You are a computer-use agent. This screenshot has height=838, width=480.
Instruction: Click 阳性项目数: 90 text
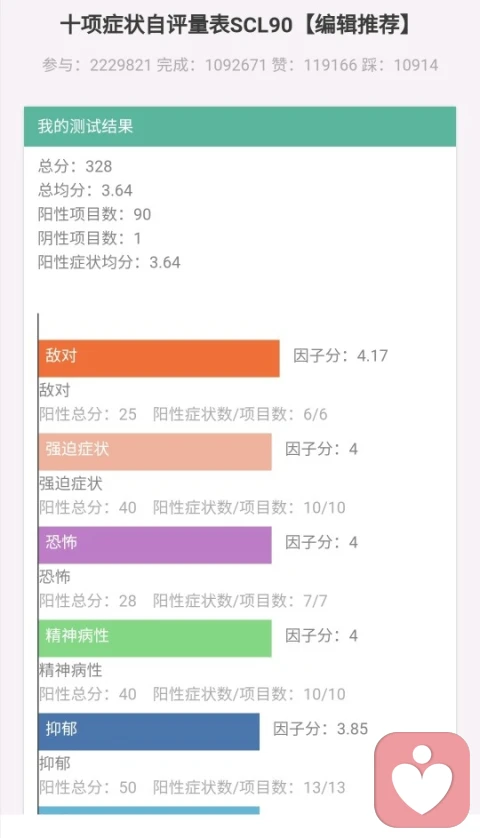pos(95,214)
